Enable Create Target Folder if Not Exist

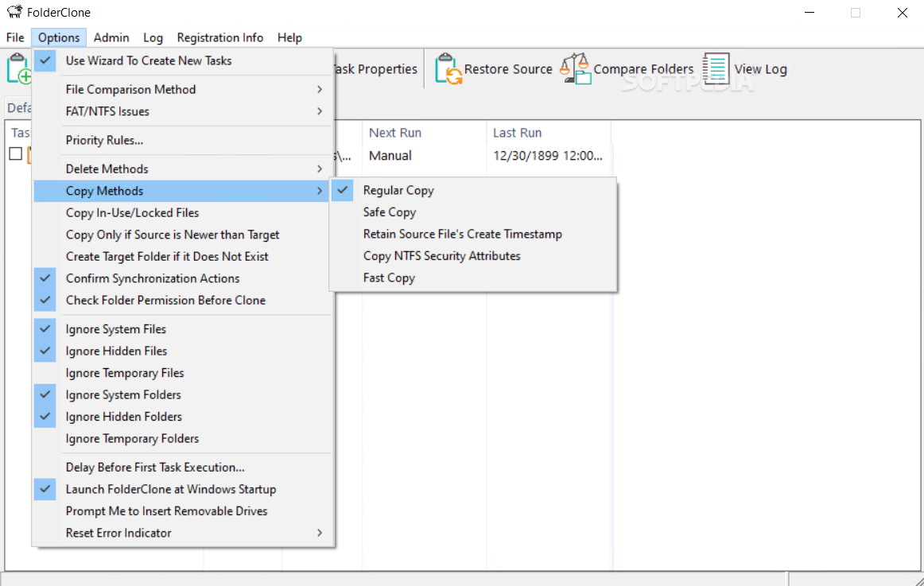click(183, 257)
